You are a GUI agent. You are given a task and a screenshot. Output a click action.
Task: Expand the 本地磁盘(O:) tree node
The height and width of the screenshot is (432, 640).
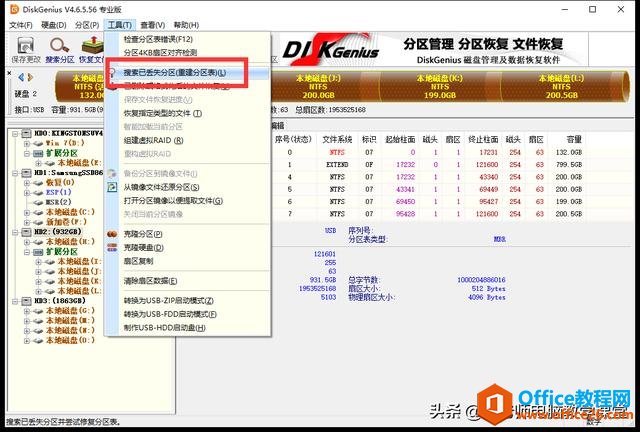27,341
